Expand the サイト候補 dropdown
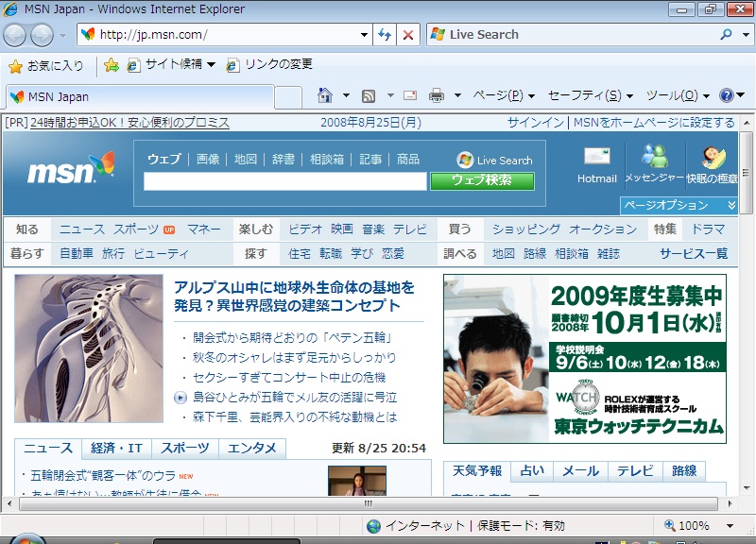 (211, 64)
